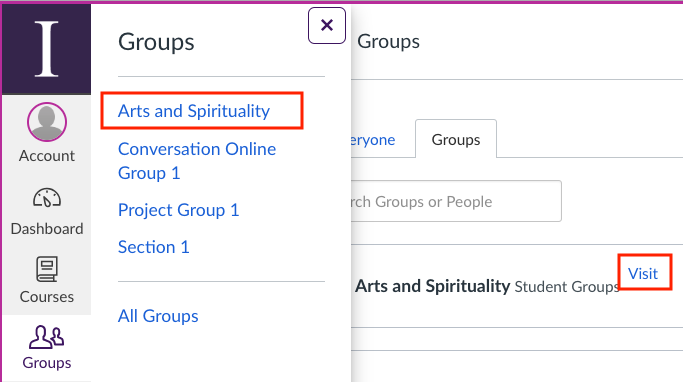Click the Dashboard label in the sidebar
The image size is (683, 382).
[x=47, y=229]
